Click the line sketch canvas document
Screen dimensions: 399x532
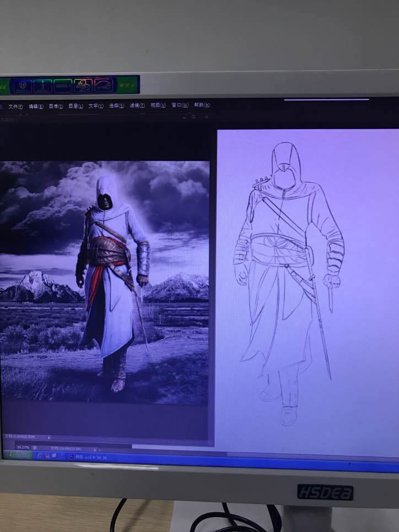[308, 292]
